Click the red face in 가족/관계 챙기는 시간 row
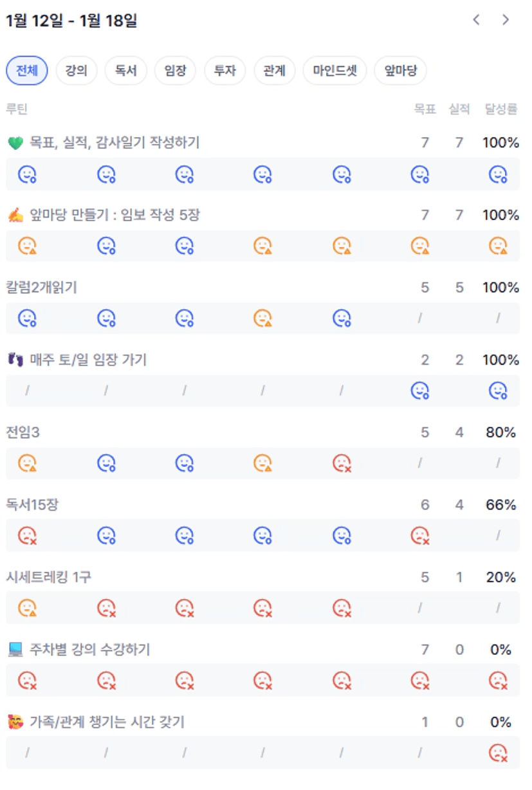The image size is (532, 790). coord(498,753)
